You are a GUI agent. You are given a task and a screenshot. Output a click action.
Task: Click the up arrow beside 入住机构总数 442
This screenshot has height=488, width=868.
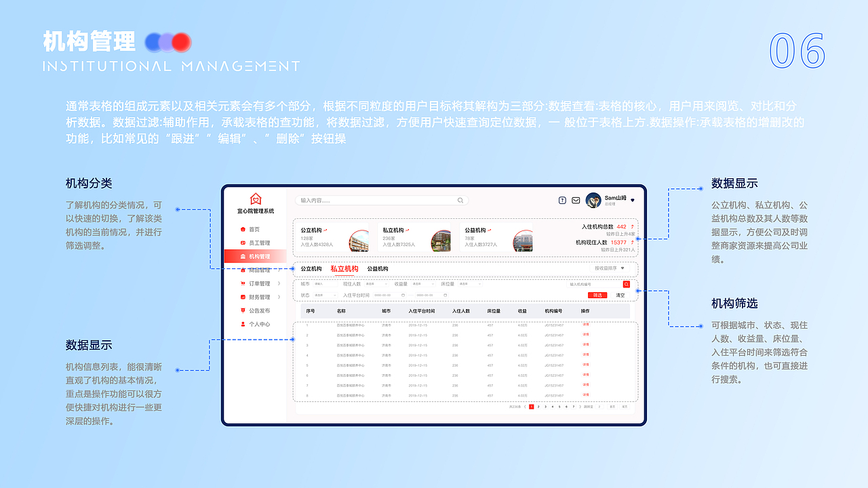[x=633, y=226]
